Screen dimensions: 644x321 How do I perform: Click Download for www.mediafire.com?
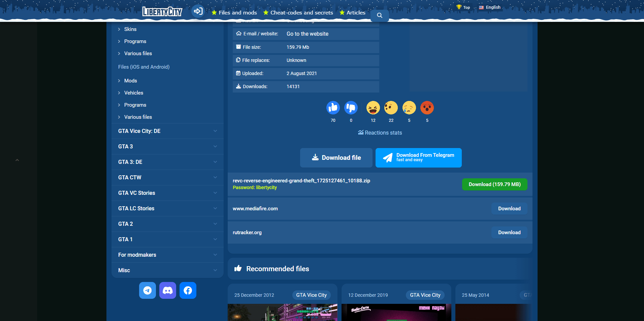[509, 209]
